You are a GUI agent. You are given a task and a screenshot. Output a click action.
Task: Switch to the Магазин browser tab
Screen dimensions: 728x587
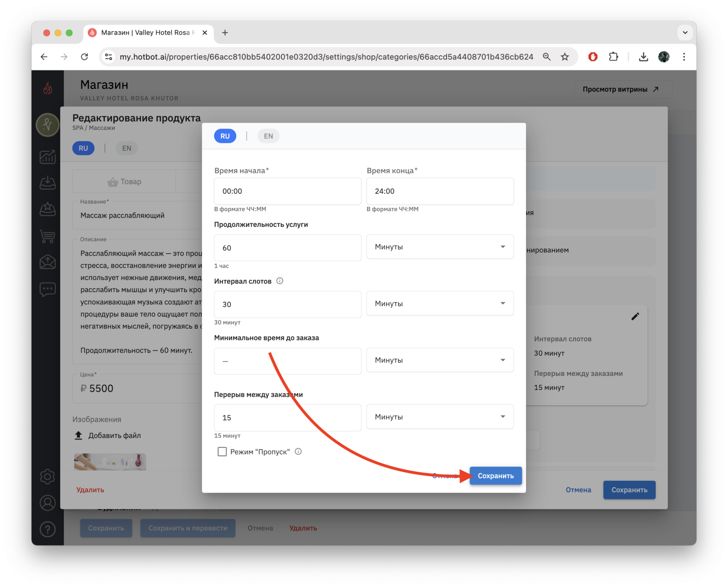148,32
